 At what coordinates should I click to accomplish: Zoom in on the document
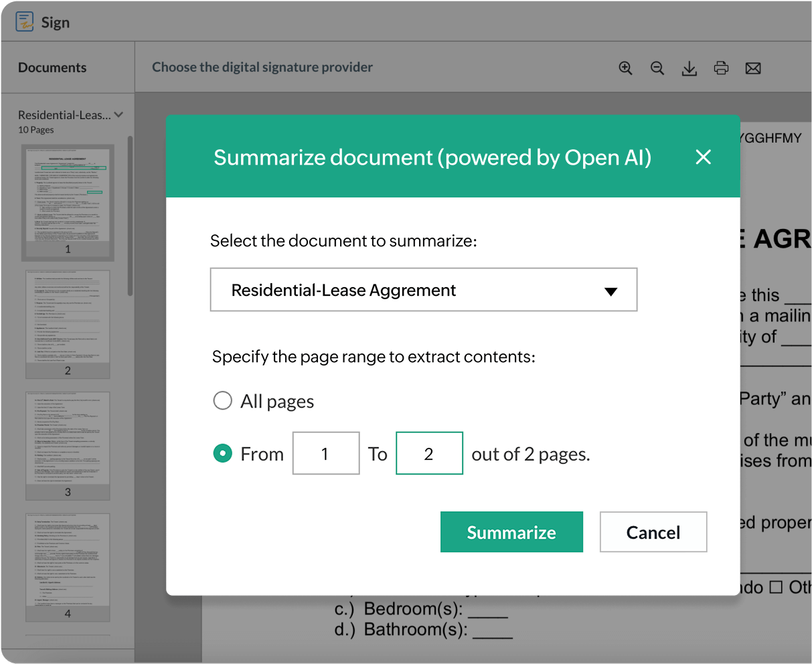(x=625, y=68)
